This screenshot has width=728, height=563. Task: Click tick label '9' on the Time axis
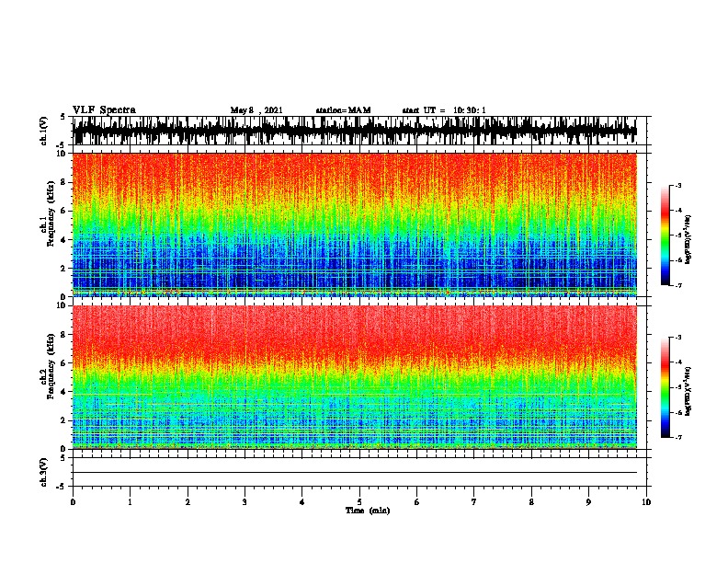588,502
